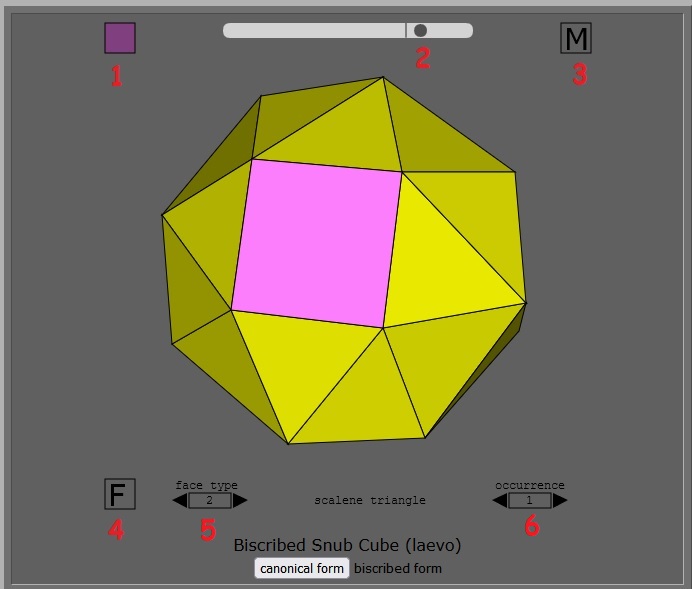Switch to canonical form
The height and width of the screenshot is (589, 693).
302,568
